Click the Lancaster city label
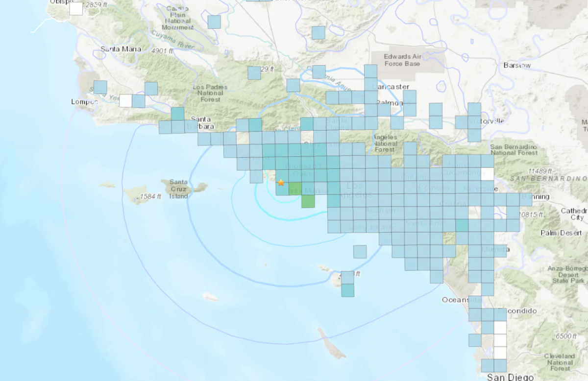This screenshot has height=381, width=588. click(x=391, y=86)
